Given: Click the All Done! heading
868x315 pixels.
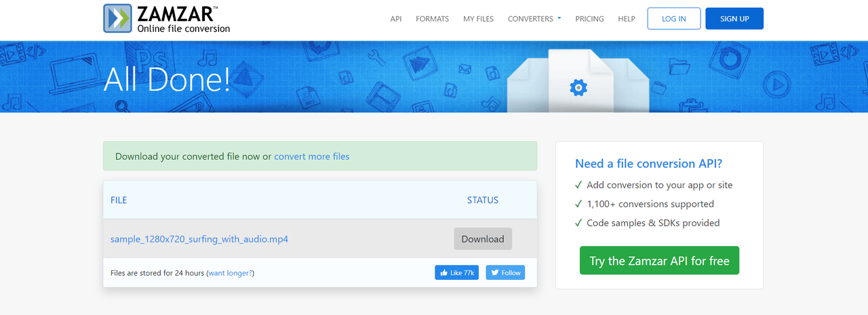Looking at the screenshot, I should pyautogui.click(x=167, y=80).
